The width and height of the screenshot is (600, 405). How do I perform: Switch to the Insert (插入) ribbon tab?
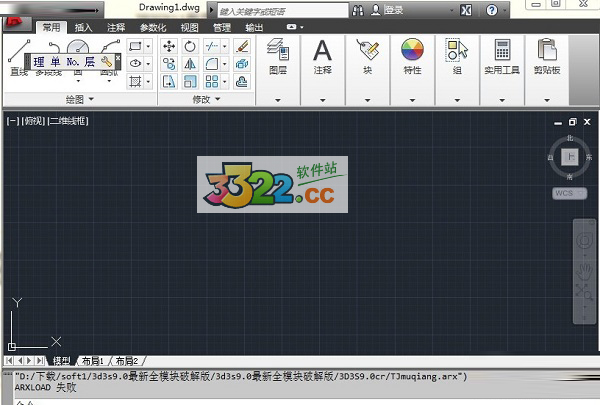pyautogui.click(x=84, y=28)
